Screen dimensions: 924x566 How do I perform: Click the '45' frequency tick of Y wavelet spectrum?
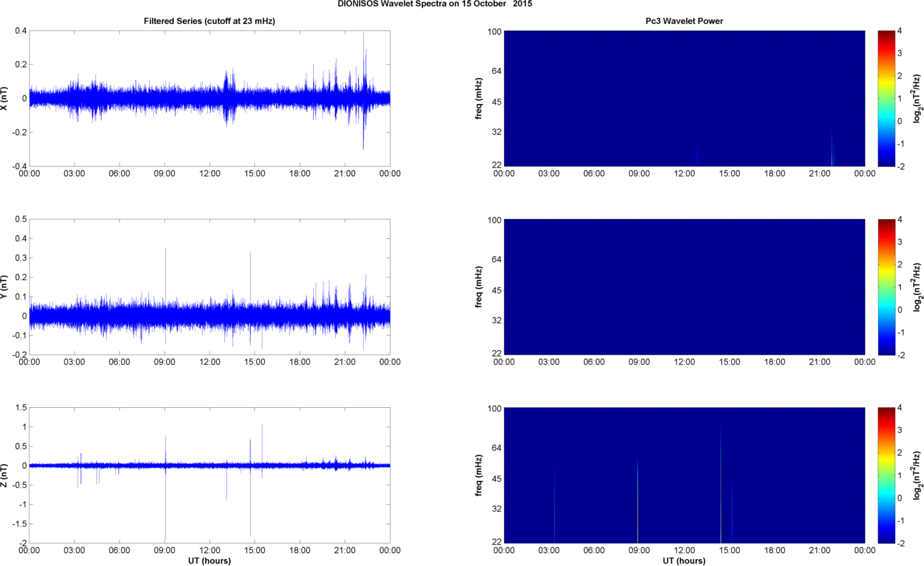click(496, 291)
